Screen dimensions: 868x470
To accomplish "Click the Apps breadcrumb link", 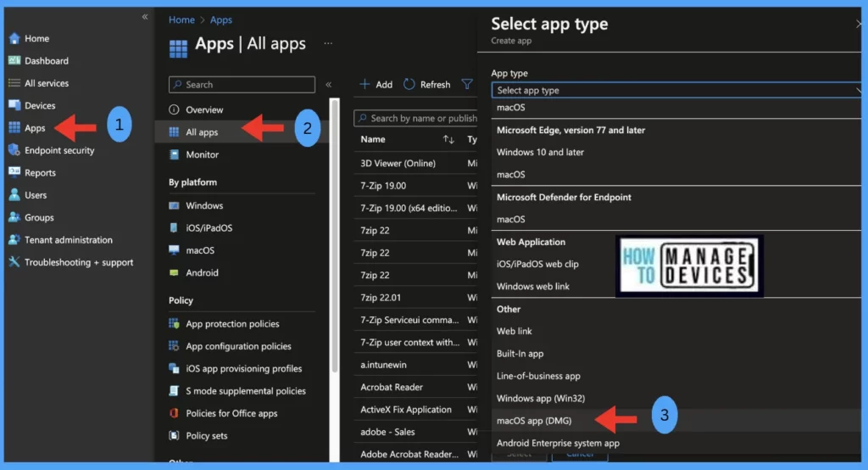I will 221,20.
